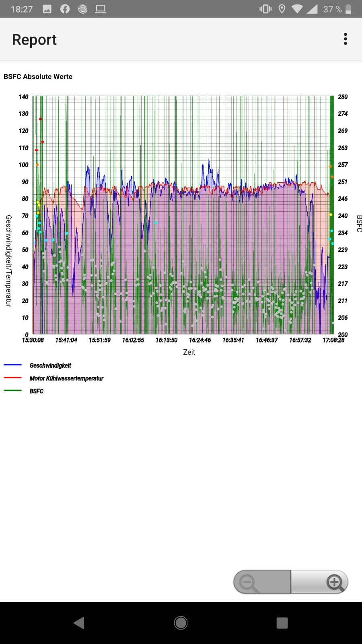362x644 pixels.
Task: Click the 16:46:37 time axis label
Action: coord(267,340)
